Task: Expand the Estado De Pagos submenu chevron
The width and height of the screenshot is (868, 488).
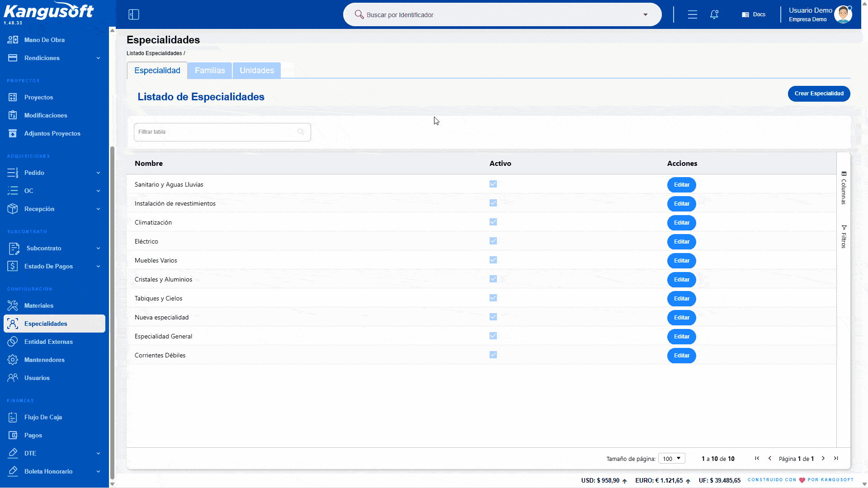Action: 98,266
